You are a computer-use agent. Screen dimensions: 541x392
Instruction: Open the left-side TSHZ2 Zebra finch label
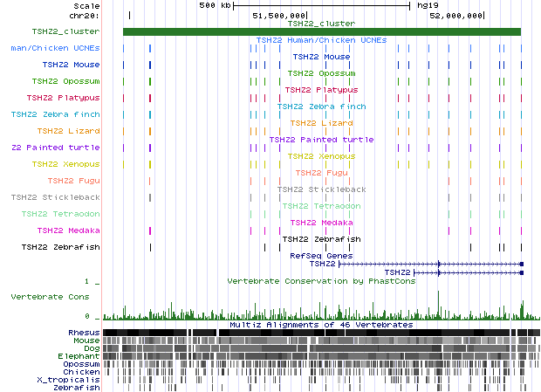coord(56,114)
